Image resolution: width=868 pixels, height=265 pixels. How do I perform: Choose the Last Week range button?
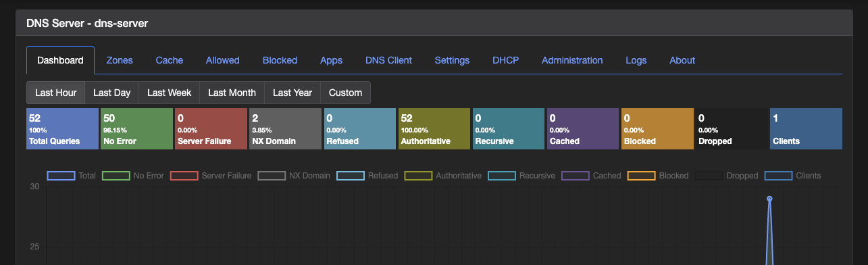click(170, 93)
